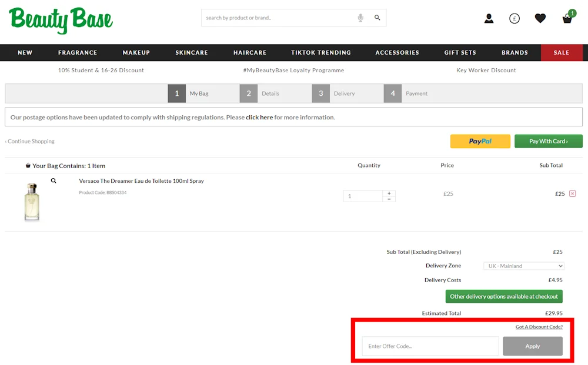
Task: Click the product zoom magnifier icon
Action: pos(54,180)
